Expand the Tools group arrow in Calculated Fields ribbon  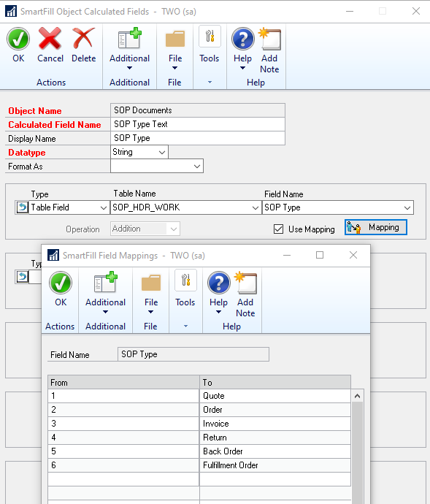(x=210, y=83)
